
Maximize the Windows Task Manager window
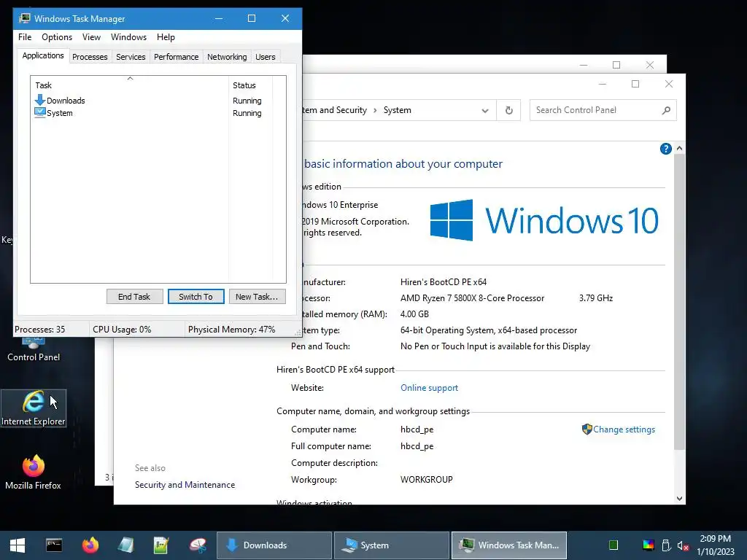[x=252, y=18]
